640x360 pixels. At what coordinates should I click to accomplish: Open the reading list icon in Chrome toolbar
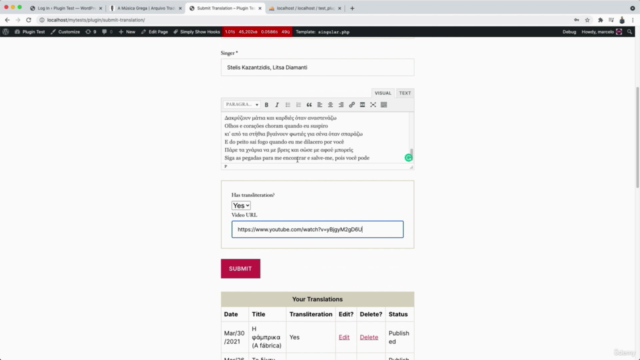coord(611,20)
